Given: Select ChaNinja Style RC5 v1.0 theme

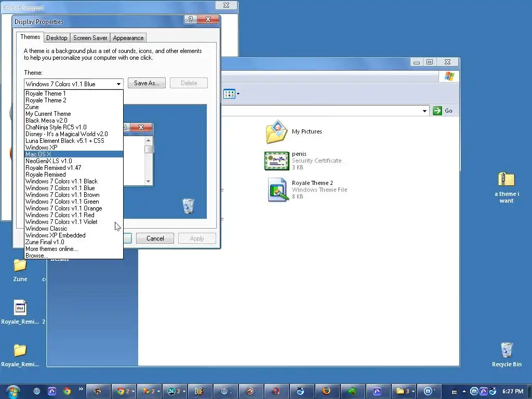Looking at the screenshot, I should pos(74,127).
